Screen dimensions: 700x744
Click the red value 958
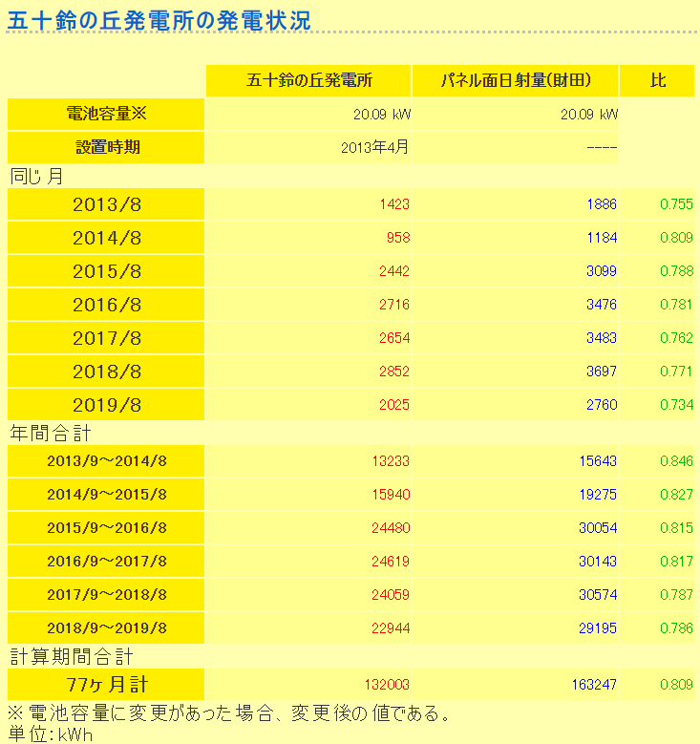398,238
